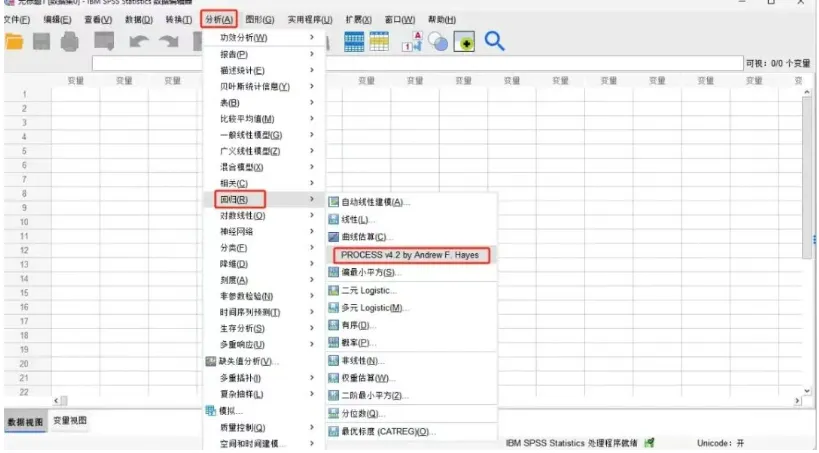Open the 模拟... simulation item

224,411
